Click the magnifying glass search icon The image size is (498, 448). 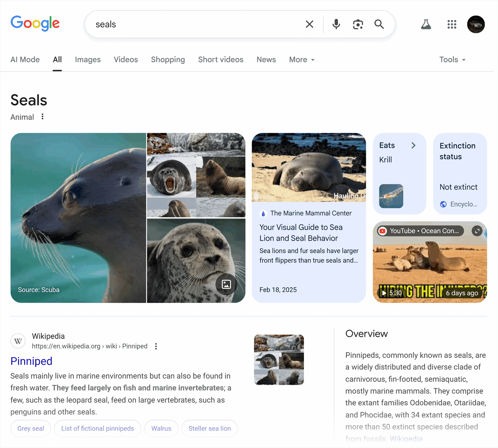379,24
